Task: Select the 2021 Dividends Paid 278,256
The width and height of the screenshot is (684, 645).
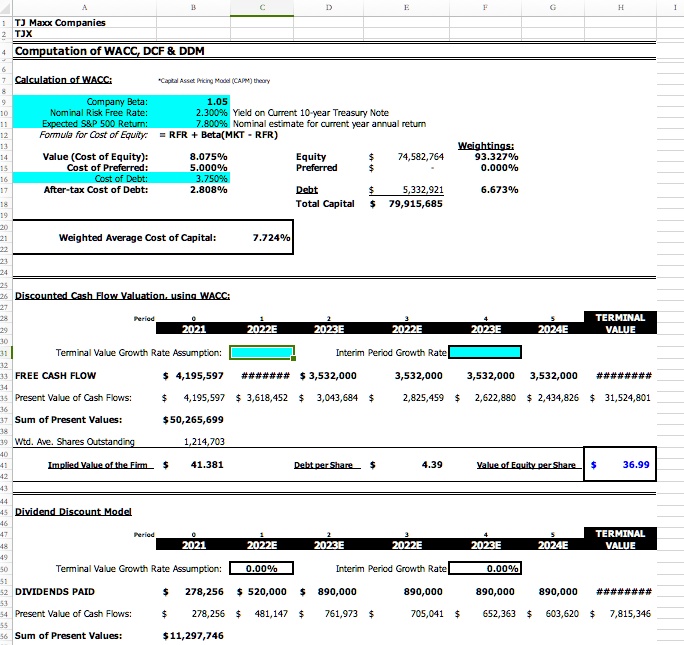Action: click(x=204, y=592)
